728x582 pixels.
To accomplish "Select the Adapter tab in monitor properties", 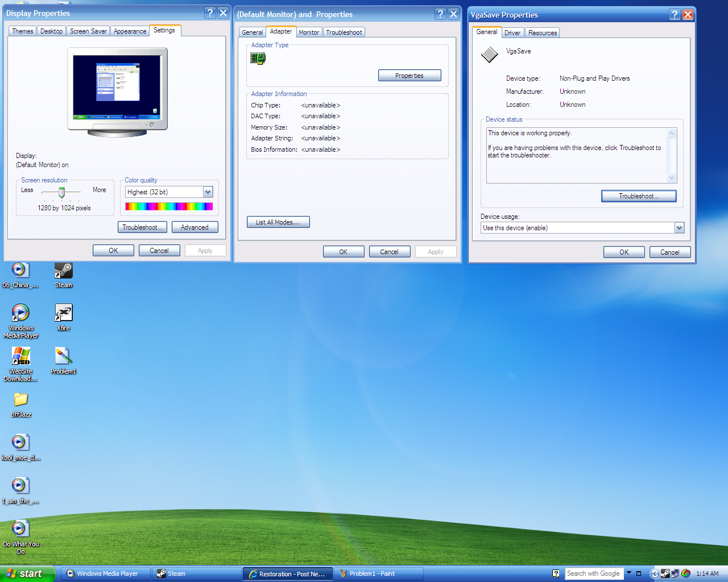I will click(281, 32).
